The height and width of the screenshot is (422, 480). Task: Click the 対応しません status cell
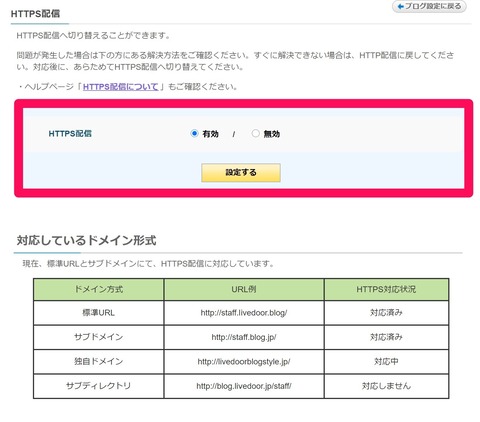pyautogui.click(x=386, y=386)
